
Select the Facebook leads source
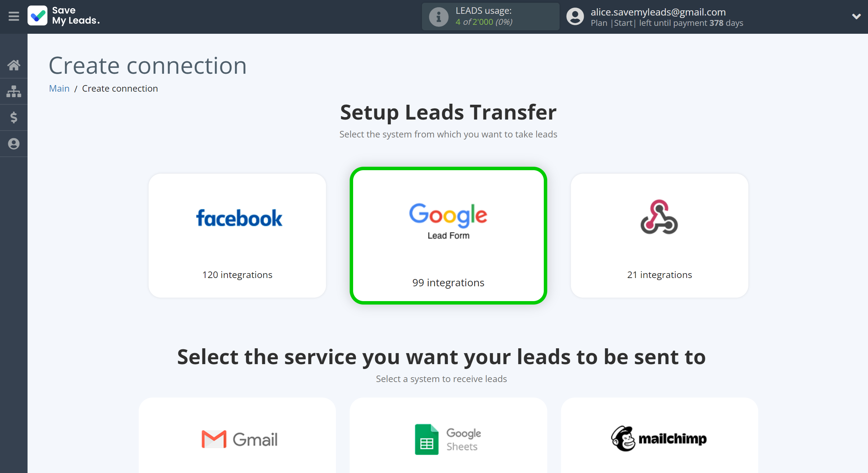pos(237,233)
